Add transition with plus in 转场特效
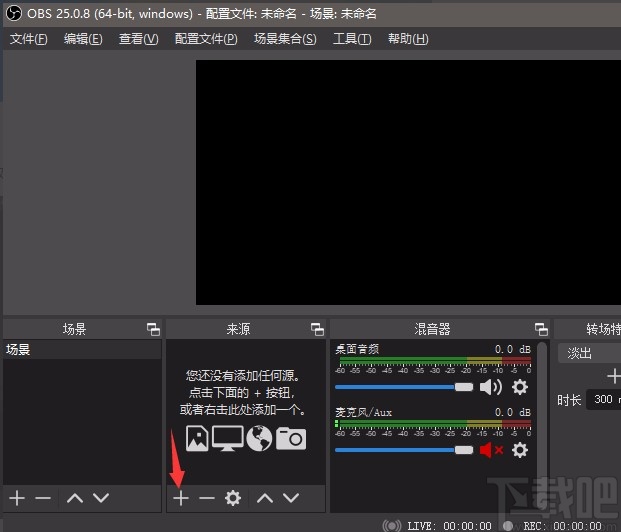The image size is (621, 532). coord(613,376)
